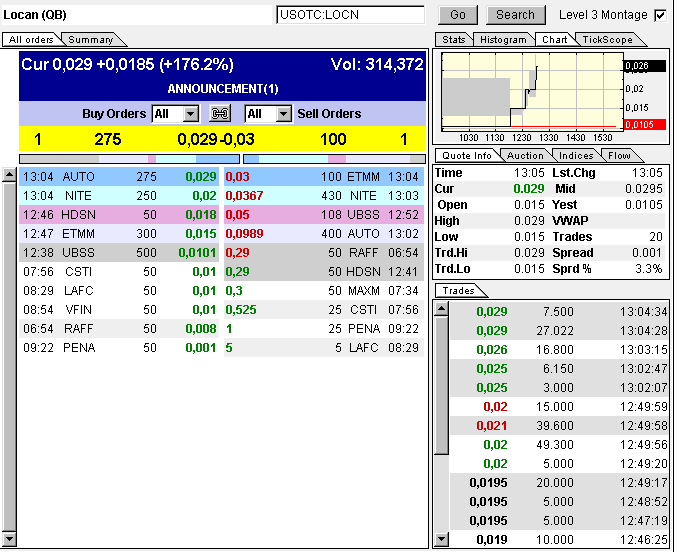The image size is (679, 552).
Task: Click the Search button
Action: click(x=515, y=15)
